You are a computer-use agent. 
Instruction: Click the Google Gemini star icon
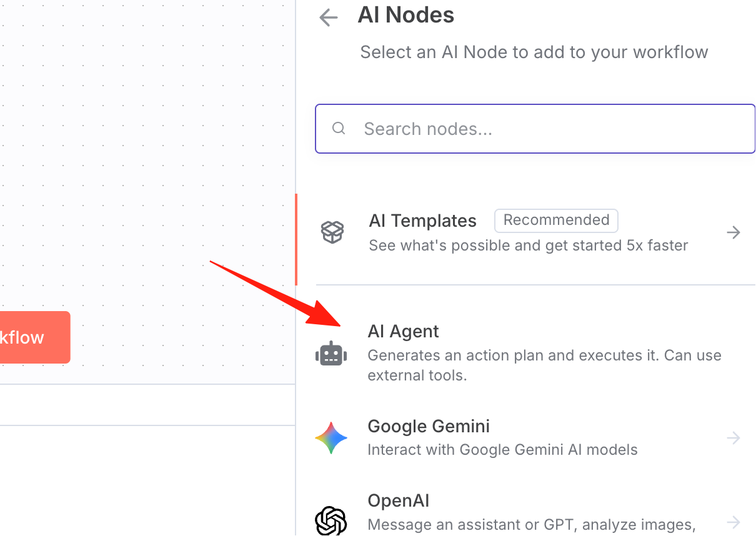pyautogui.click(x=331, y=438)
